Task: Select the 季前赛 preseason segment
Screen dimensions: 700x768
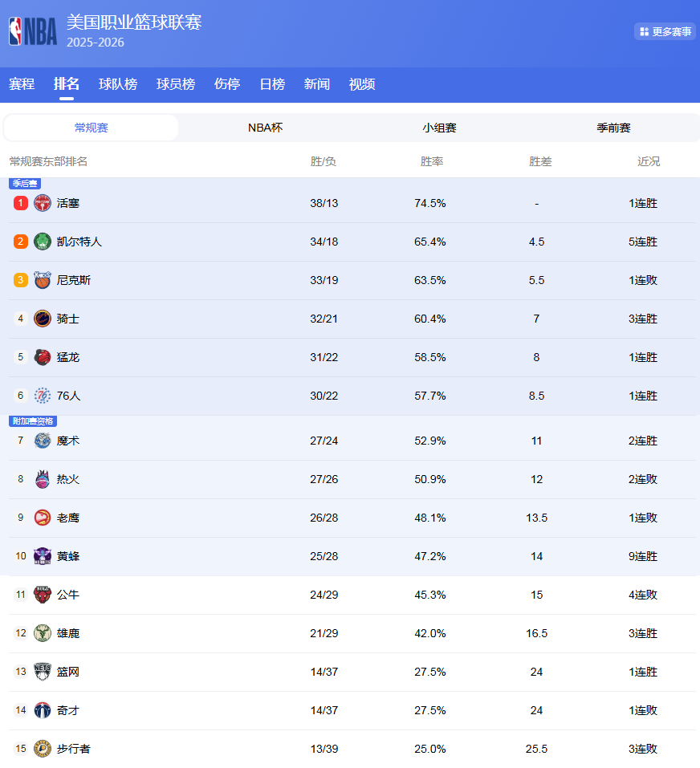Action: pyautogui.click(x=613, y=128)
